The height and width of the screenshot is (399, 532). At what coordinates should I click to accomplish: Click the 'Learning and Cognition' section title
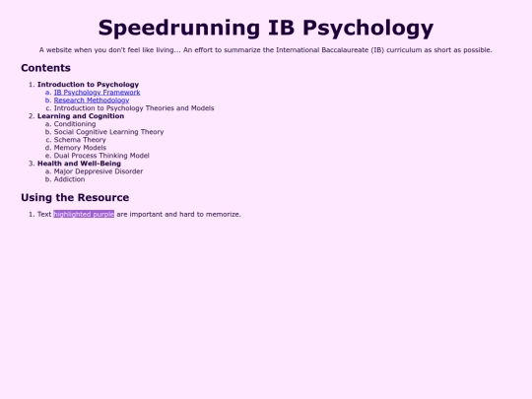tap(81, 116)
